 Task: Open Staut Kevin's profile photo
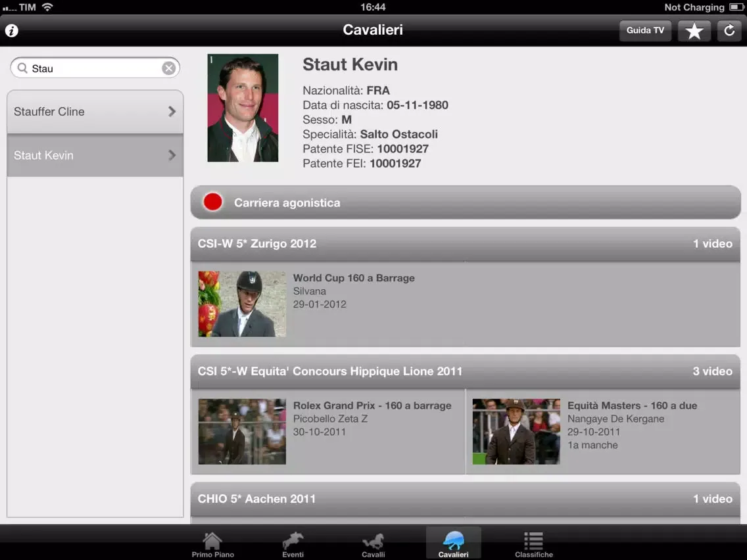243,108
